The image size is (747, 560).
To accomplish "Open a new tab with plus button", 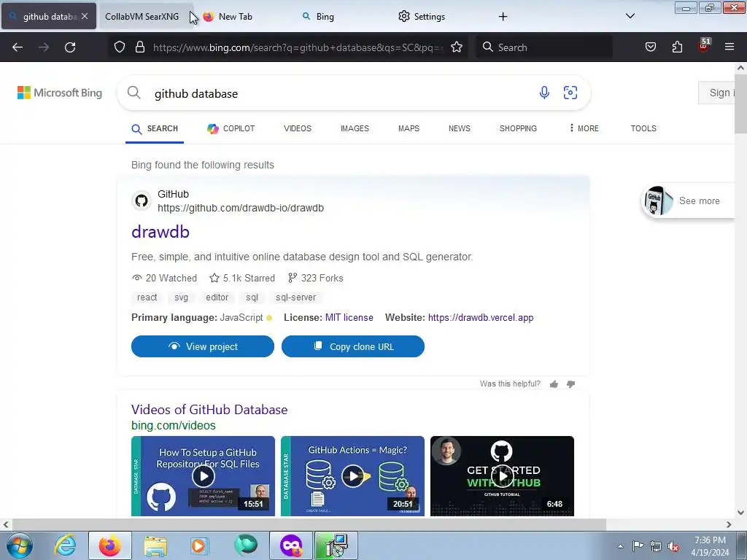I will point(503,17).
